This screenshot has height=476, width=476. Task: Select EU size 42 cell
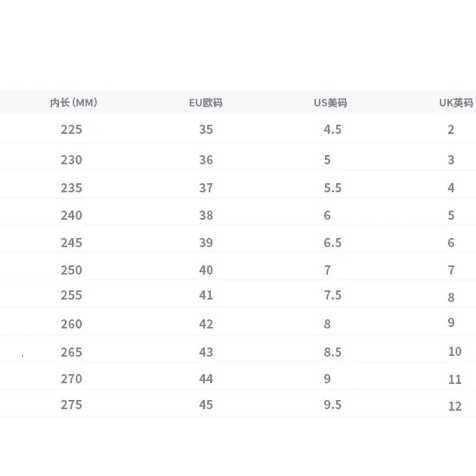(206, 324)
